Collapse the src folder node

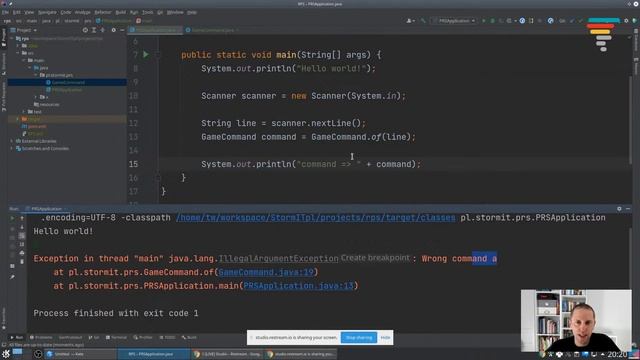coord(18,53)
